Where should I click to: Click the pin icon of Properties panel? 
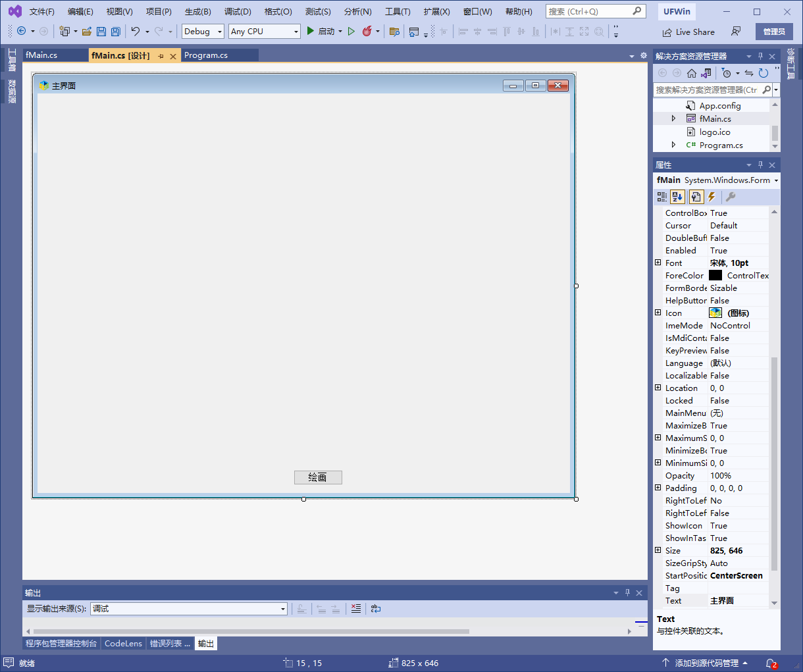760,165
